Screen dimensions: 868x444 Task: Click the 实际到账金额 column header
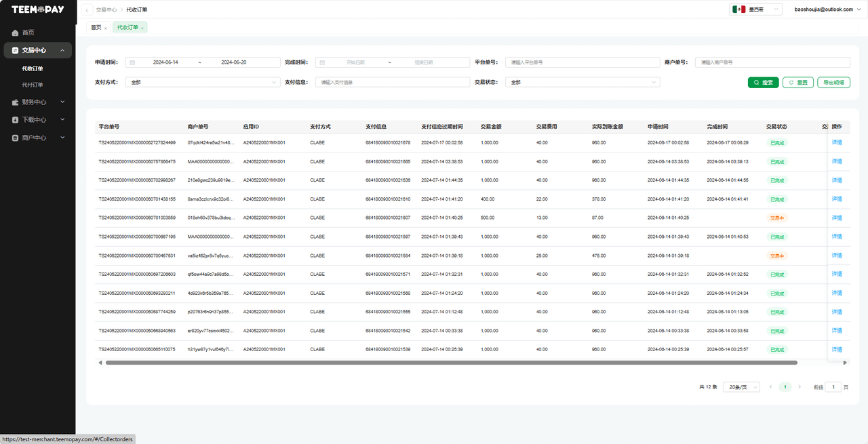tap(608, 127)
